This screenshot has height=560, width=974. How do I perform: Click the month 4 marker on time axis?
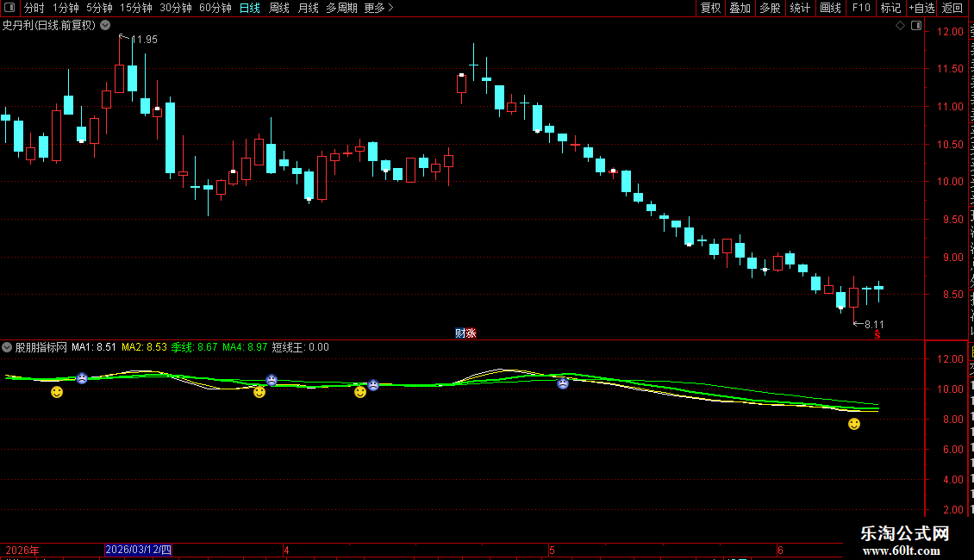[x=286, y=550]
